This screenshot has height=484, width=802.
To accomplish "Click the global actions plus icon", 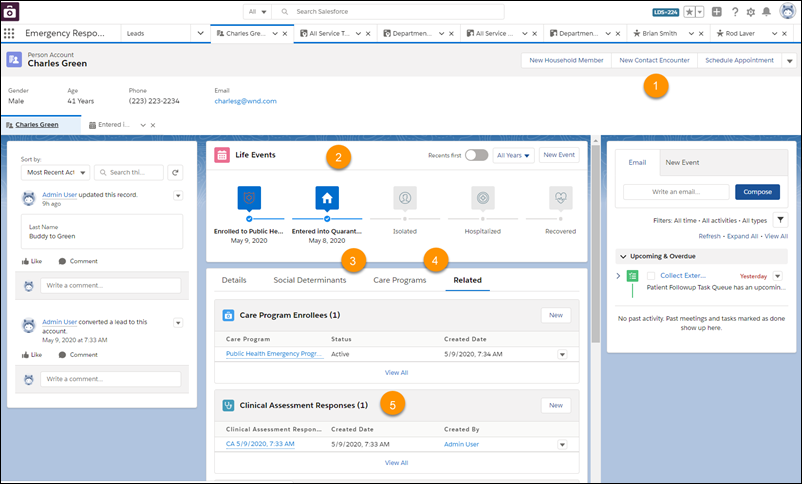I will point(717,12).
